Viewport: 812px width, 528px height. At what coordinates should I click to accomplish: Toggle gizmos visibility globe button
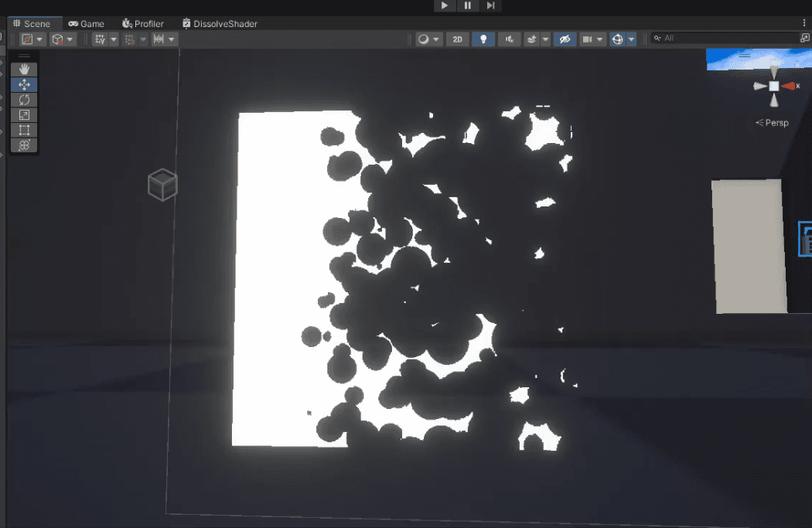click(618, 39)
